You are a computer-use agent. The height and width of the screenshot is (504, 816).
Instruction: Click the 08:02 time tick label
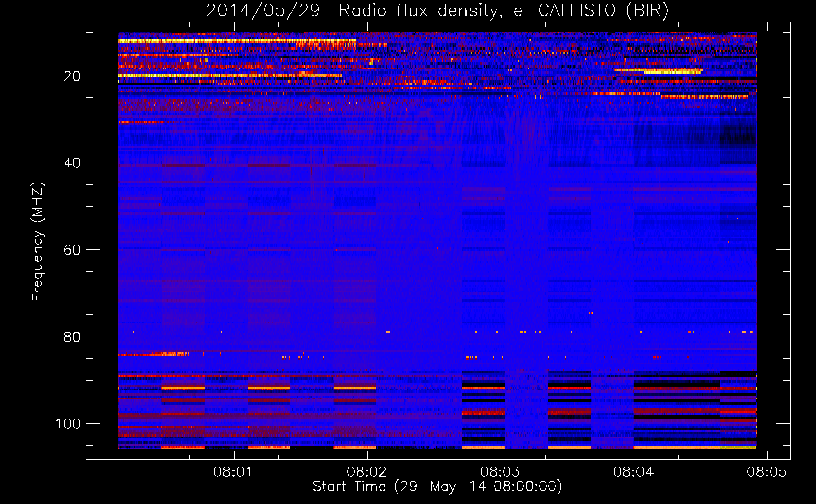pyautogui.click(x=367, y=472)
